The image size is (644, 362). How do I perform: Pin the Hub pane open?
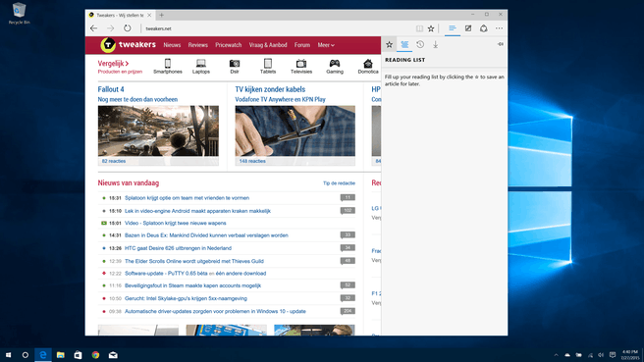pos(501,44)
